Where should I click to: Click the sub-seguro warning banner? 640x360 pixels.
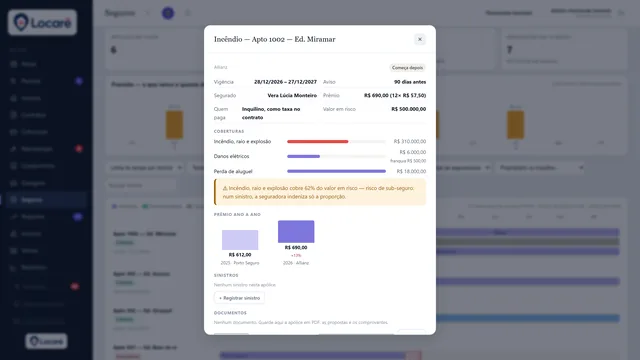320,192
